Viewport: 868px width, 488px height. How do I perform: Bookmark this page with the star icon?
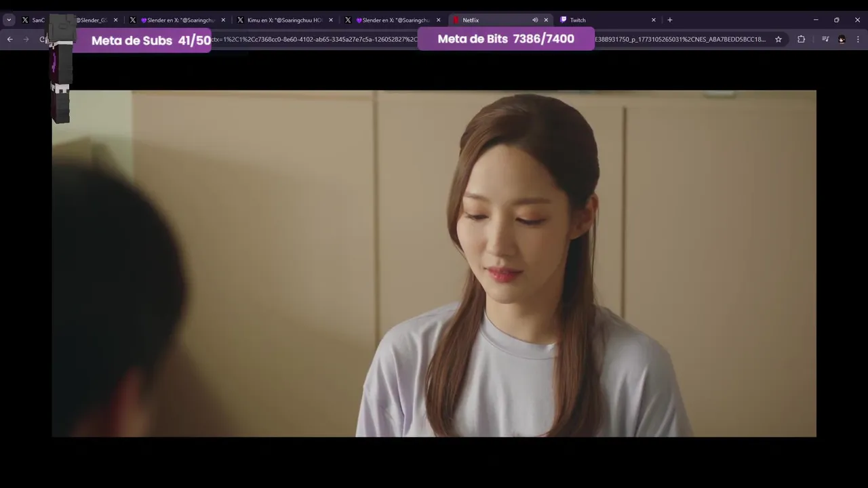click(778, 39)
